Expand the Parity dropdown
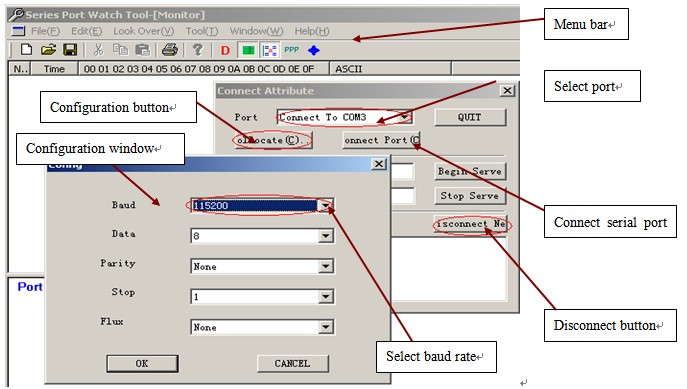Viewport: 687px width, 389px height. [326, 266]
